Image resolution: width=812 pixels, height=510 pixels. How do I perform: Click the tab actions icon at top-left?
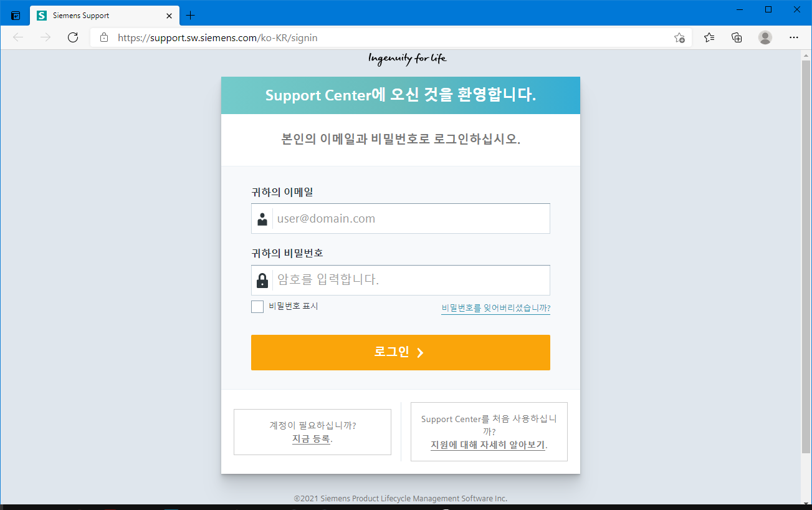pyautogui.click(x=16, y=15)
